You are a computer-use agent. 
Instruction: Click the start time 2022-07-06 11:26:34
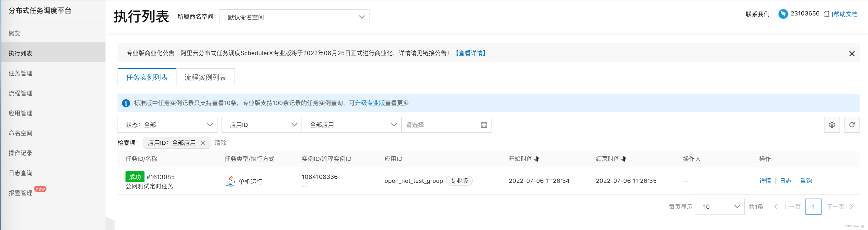coord(539,181)
